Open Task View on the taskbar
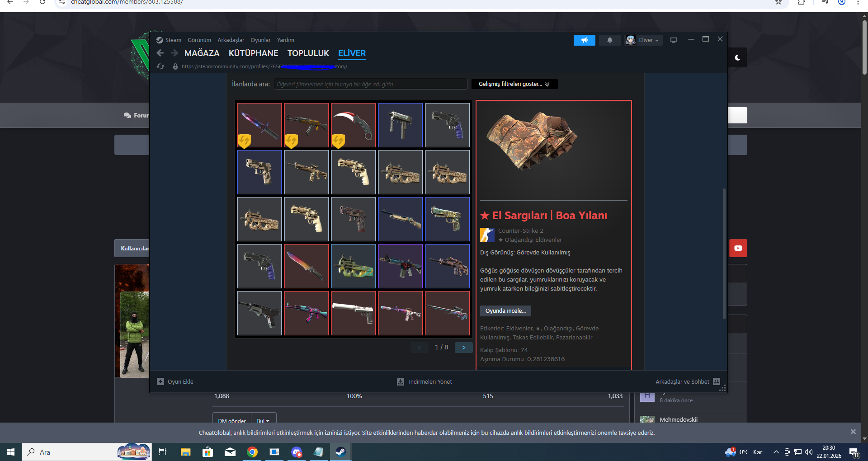This screenshot has width=868, height=461. pyautogui.click(x=163, y=452)
